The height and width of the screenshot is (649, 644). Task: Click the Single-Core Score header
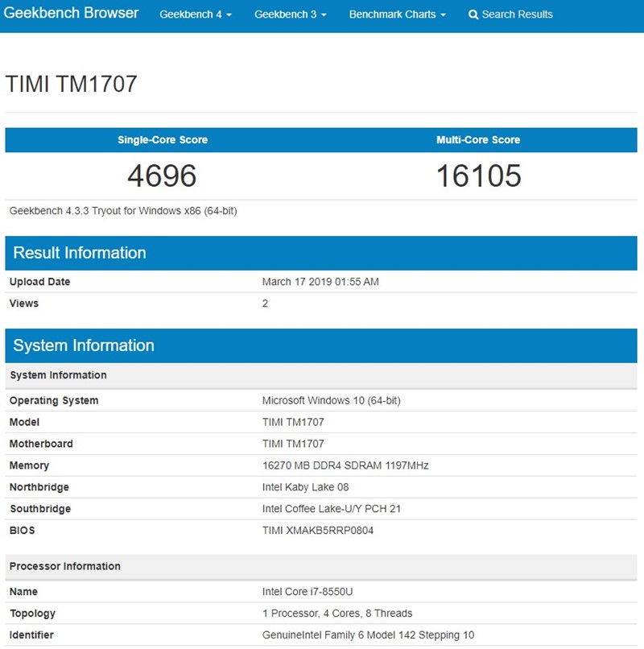point(163,140)
